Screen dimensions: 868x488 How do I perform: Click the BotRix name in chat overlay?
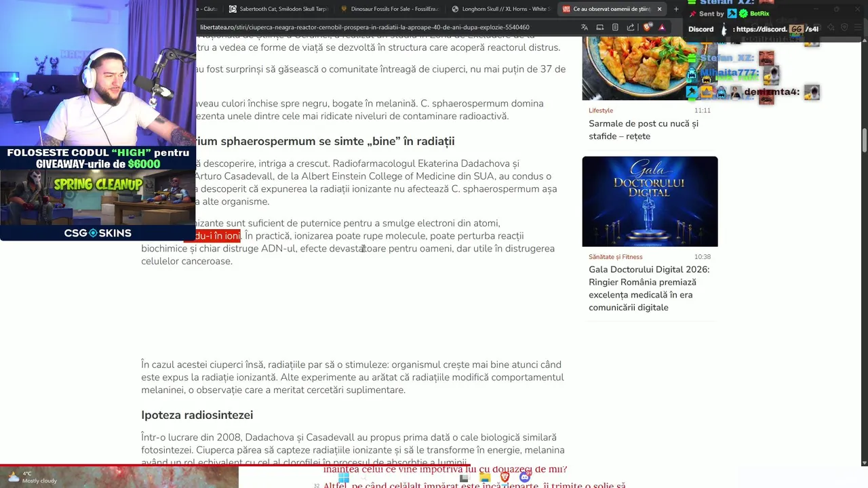coord(759,14)
